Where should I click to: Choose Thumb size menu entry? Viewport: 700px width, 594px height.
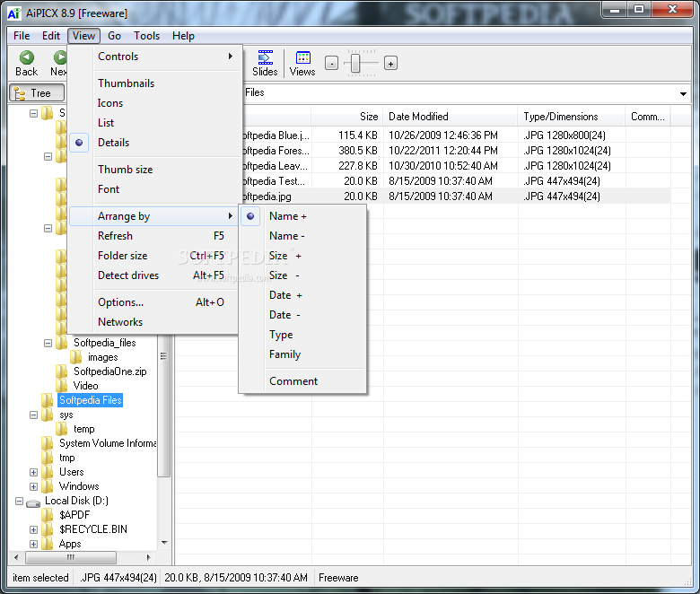pyautogui.click(x=154, y=170)
